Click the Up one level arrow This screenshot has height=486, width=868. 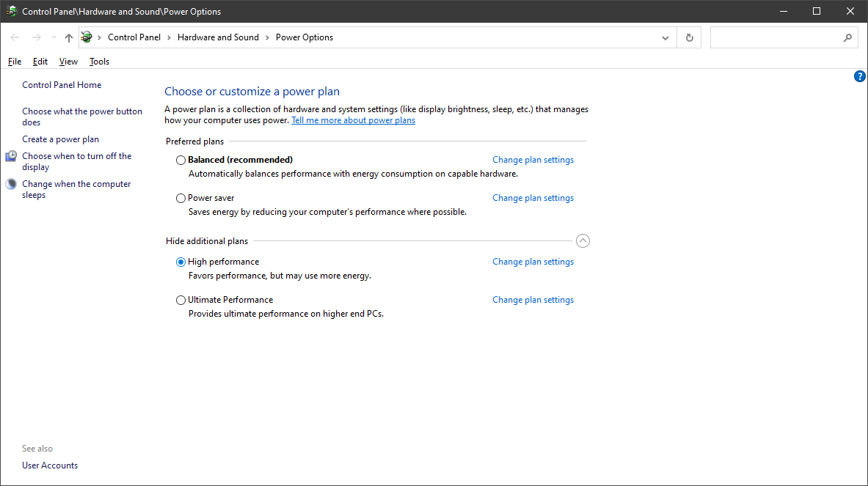coord(68,37)
